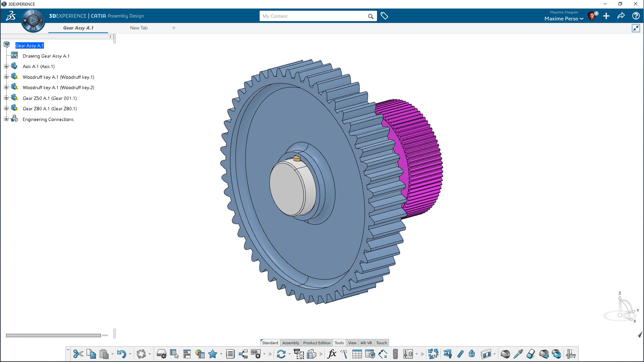The height and width of the screenshot is (362, 644).
Task: Click the Favorites star icon
Action: point(213,354)
